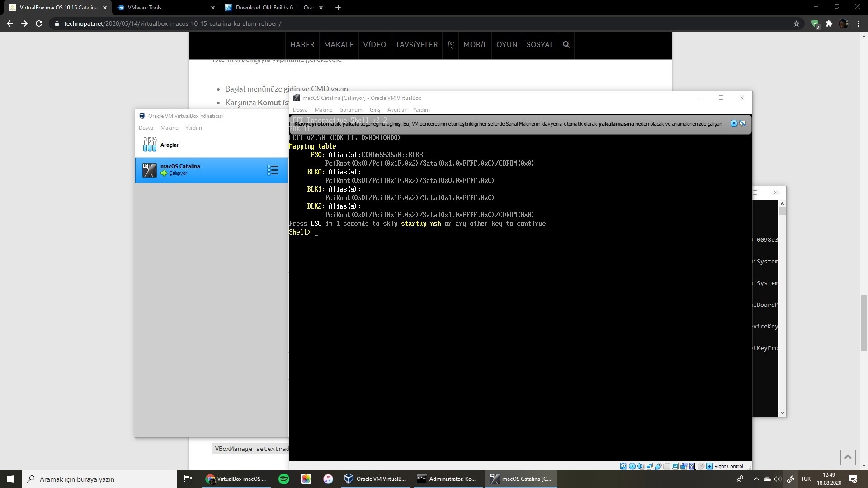Click the shared folders status icon
The image size is (868, 488).
[666, 466]
